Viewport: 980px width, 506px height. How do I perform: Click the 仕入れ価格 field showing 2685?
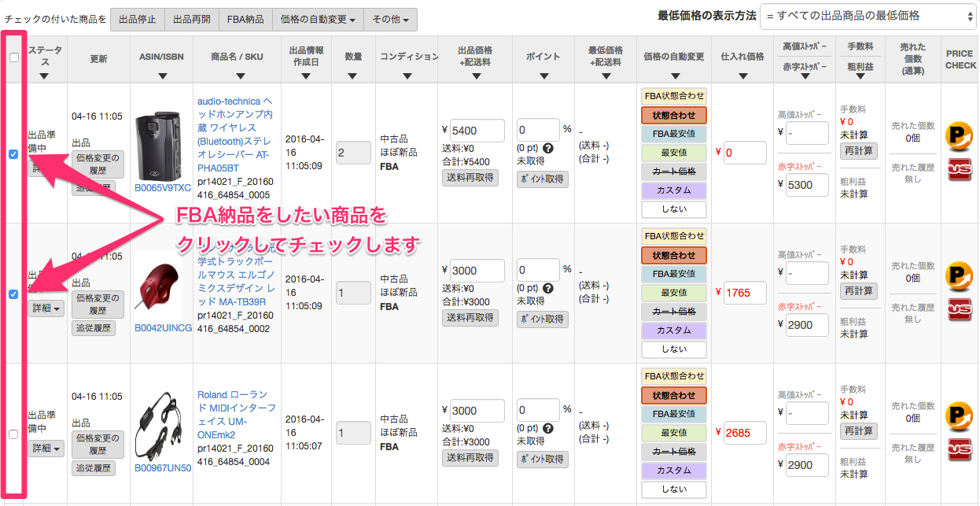(745, 433)
